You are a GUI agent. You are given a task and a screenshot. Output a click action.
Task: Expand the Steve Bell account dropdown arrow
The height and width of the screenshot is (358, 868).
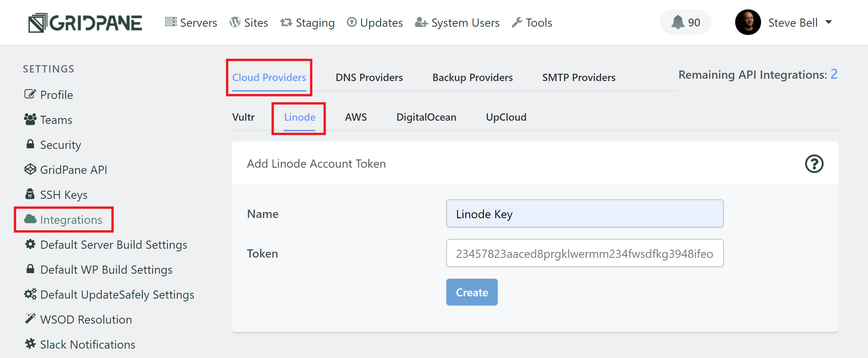[x=829, y=22]
